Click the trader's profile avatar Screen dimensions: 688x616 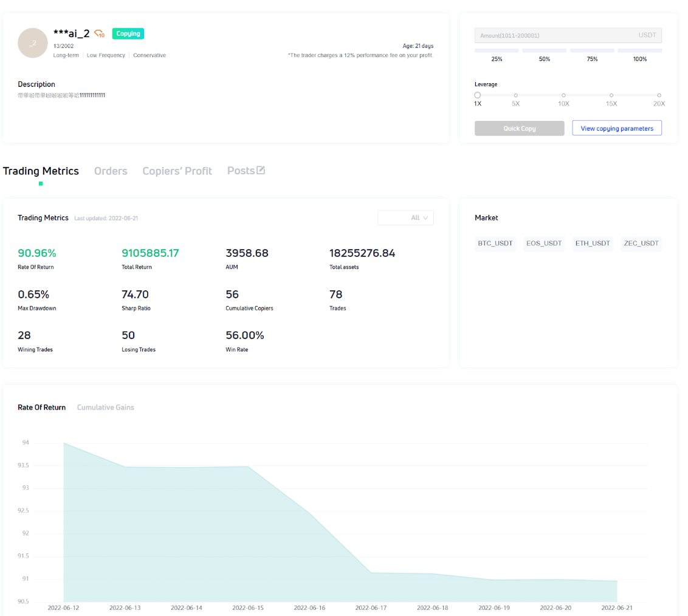click(x=33, y=43)
